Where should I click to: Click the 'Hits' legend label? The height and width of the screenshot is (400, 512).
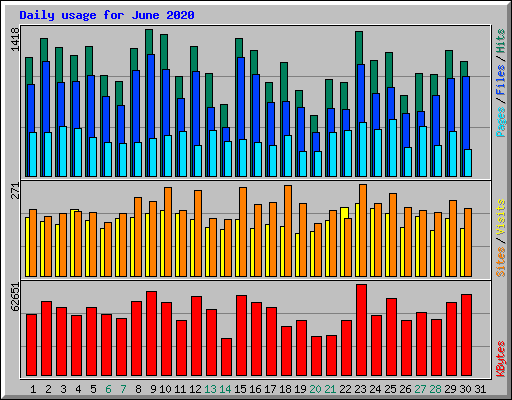click(501, 41)
